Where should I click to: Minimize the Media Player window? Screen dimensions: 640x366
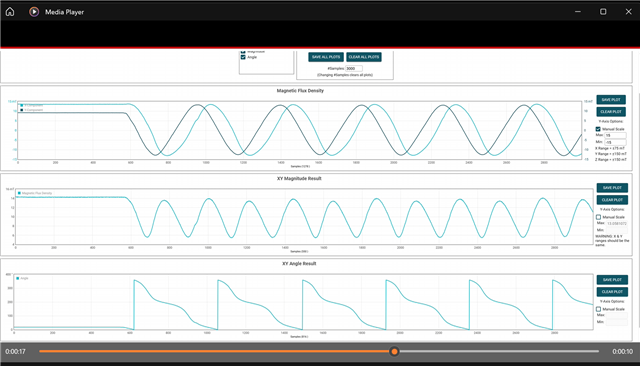click(578, 11)
